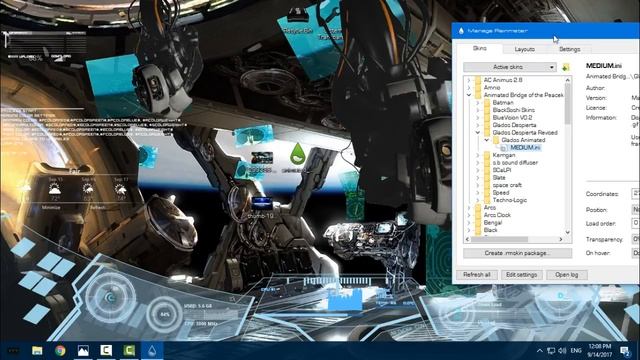
Task: Click the Batman folder icon
Action: click(487, 102)
